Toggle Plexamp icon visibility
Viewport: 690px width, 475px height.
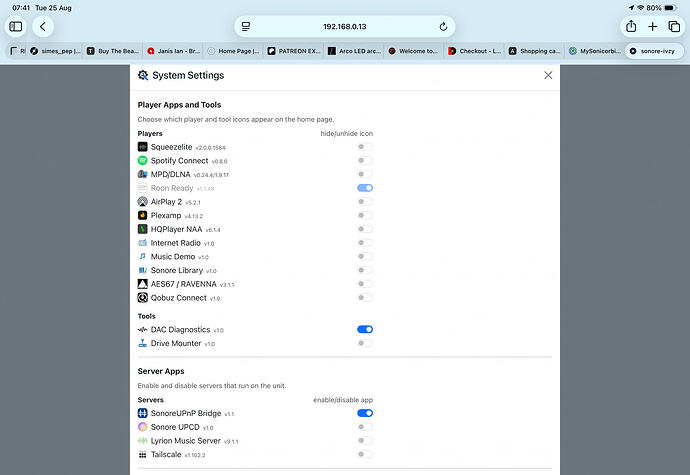pyautogui.click(x=365, y=215)
